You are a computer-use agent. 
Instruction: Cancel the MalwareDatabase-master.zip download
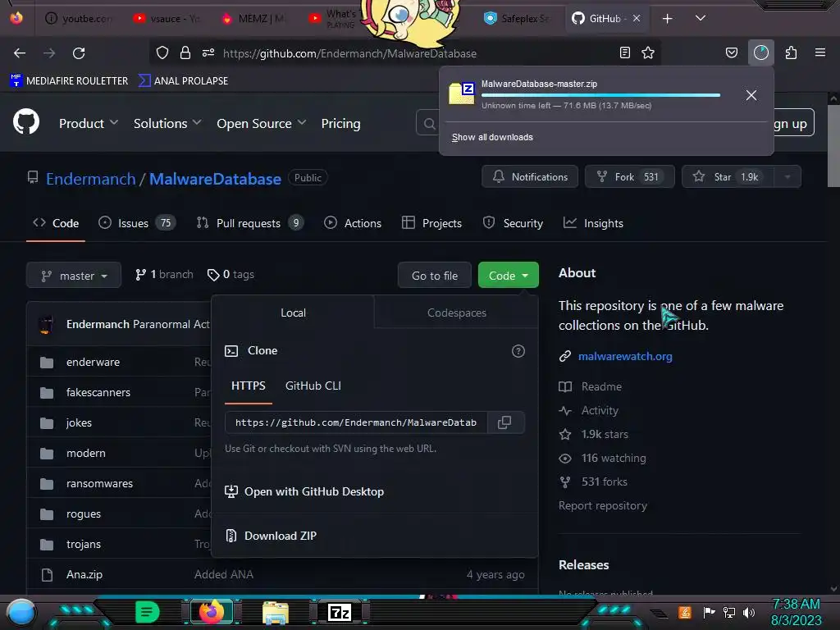click(x=751, y=95)
